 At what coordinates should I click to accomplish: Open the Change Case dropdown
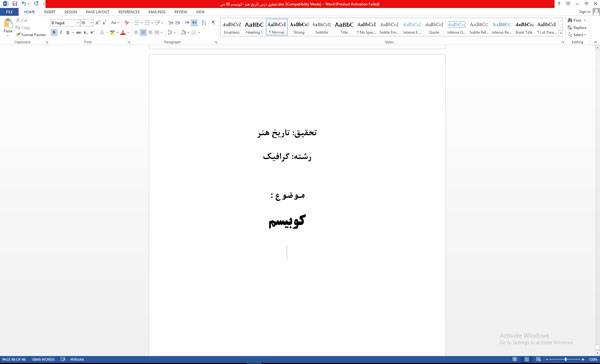pyautogui.click(x=114, y=23)
